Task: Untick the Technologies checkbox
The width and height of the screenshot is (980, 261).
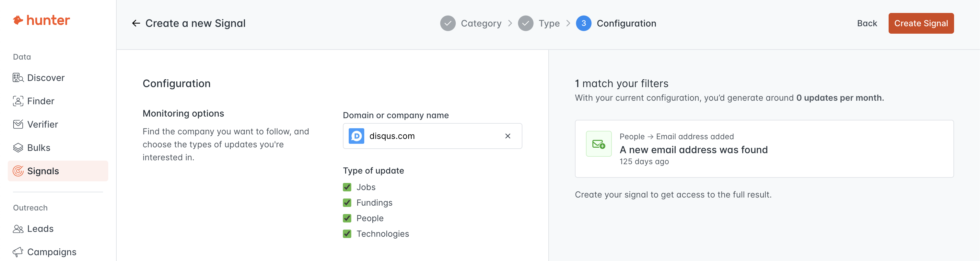Action: (x=347, y=234)
